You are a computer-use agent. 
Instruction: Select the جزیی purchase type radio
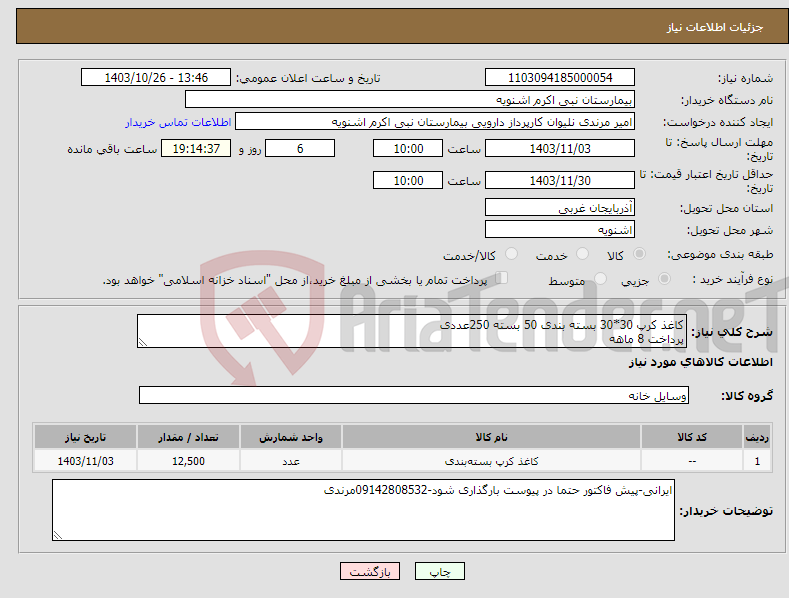(x=664, y=278)
